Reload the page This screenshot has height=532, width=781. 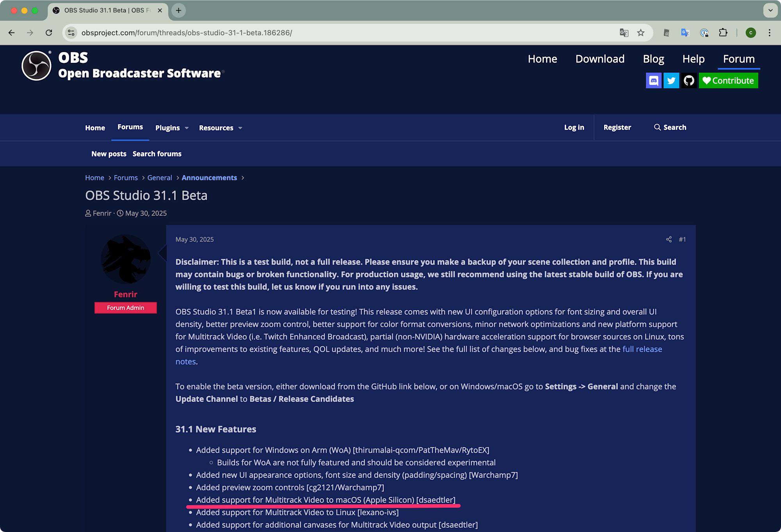coord(49,33)
